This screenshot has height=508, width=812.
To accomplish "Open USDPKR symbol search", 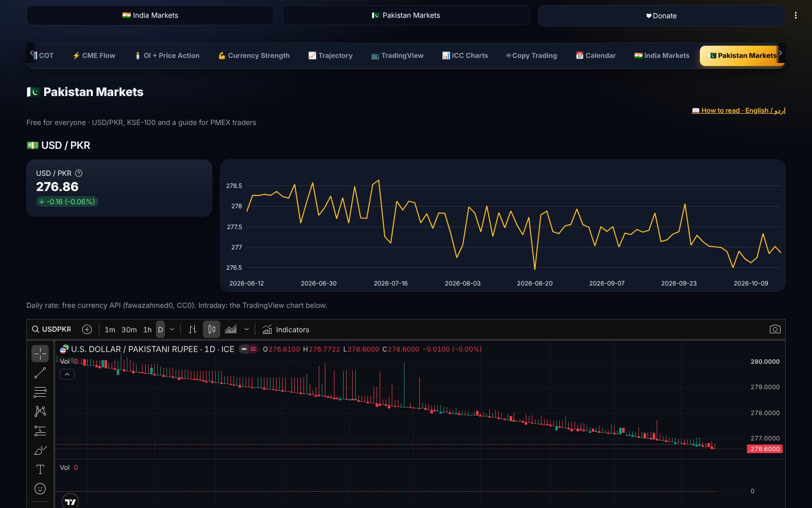I will [x=52, y=329].
